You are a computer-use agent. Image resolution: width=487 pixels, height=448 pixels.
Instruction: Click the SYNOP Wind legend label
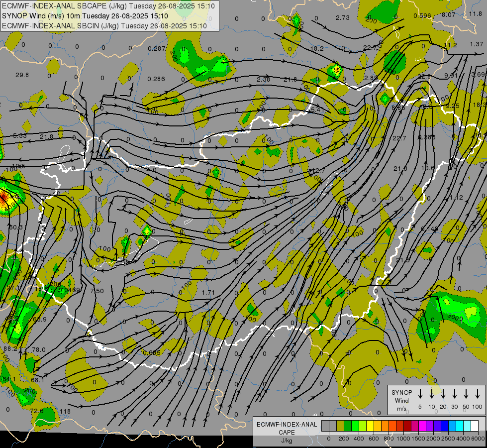tap(401, 400)
